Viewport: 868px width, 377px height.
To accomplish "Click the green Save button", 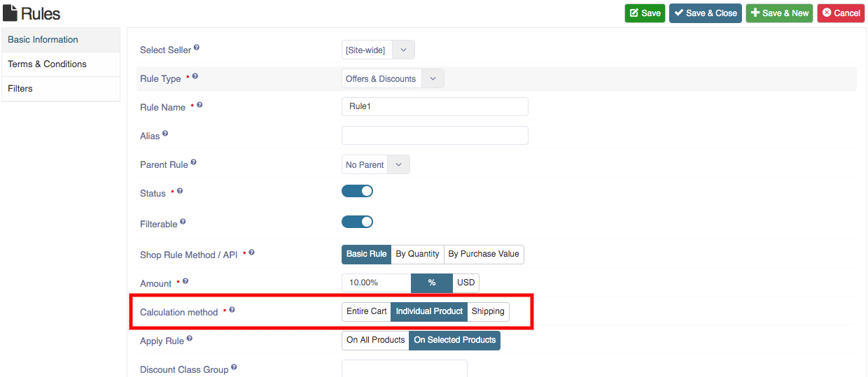I will pyautogui.click(x=645, y=13).
